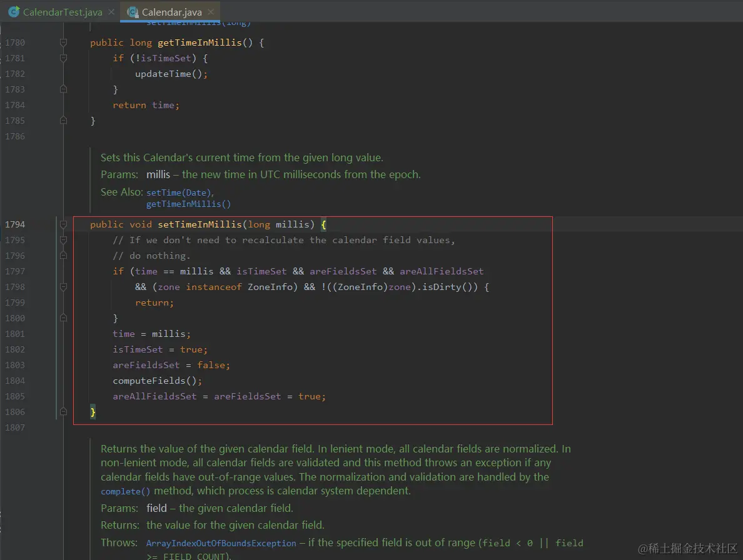Image resolution: width=743 pixels, height=560 pixels.
Task: Collapse the if condition fold at line 1798
Action: point(64,287)
